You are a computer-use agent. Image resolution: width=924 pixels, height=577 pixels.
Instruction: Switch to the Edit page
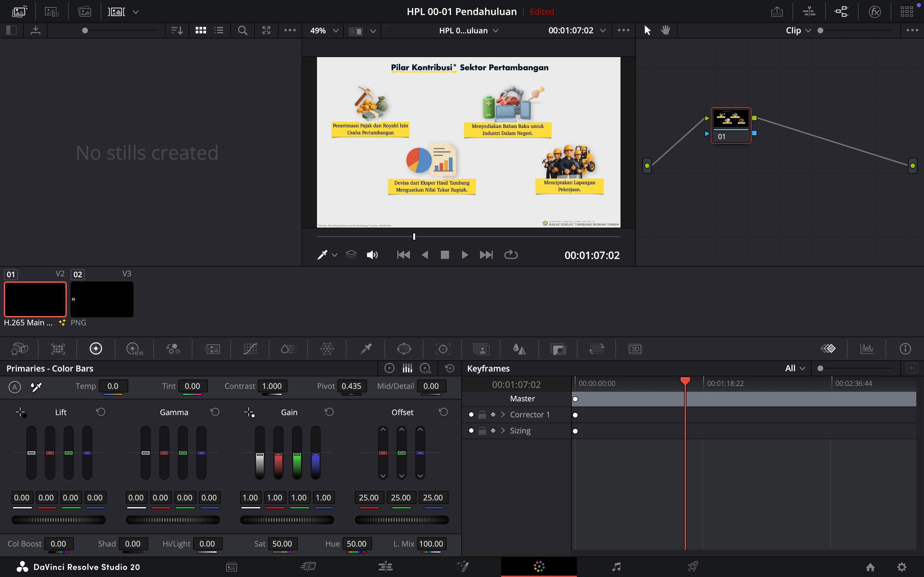pos(385,567)
